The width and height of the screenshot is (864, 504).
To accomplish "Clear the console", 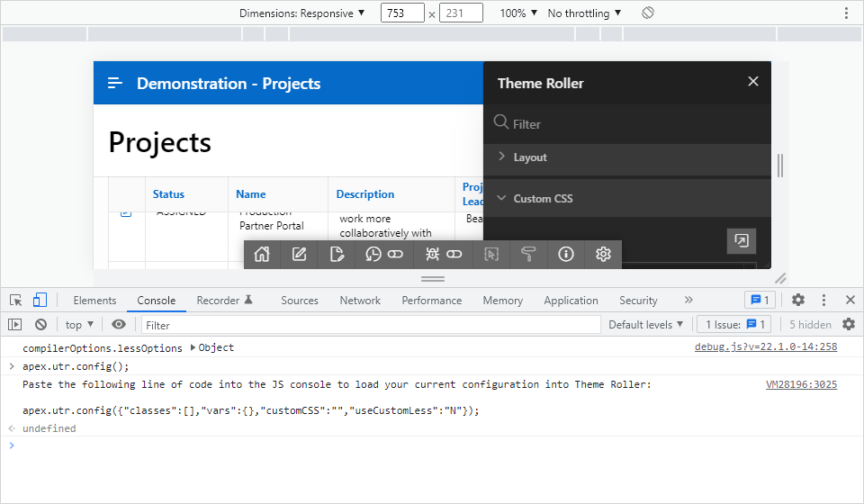I will click(40, 324).
